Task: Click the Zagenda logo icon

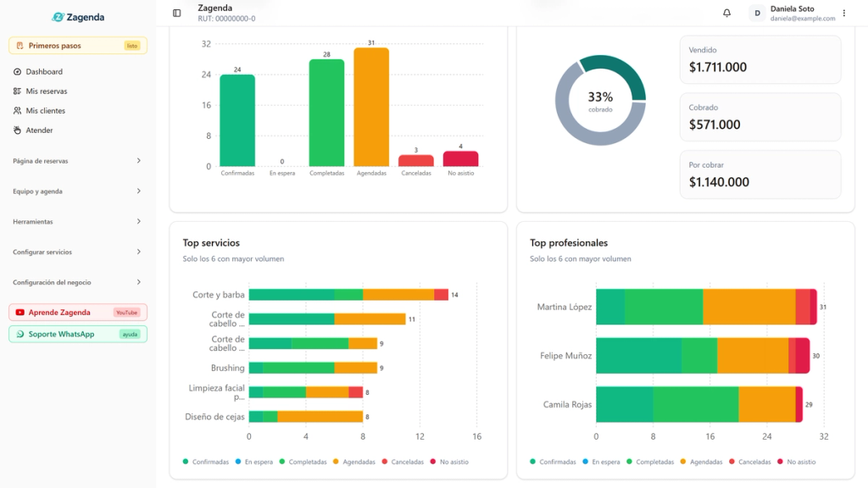Action: click(x=58, y=17)
